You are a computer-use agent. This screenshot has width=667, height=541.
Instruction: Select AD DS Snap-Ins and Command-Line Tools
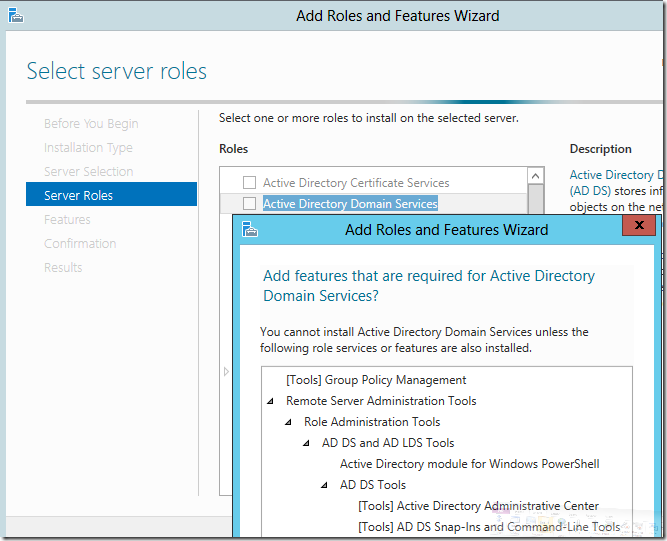coord(488,527)
